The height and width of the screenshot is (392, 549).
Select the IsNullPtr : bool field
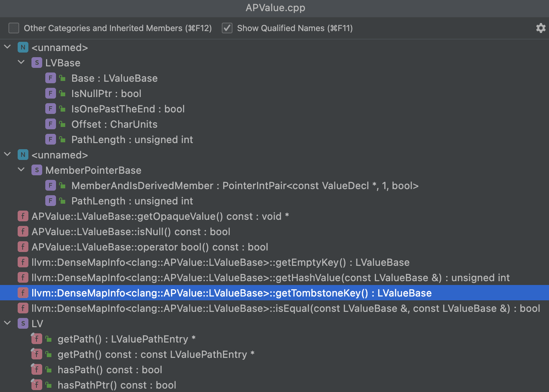[x=274, y=93]
